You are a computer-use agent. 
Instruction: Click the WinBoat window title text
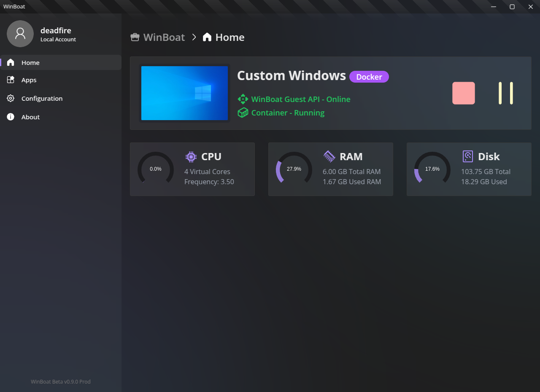[x=14, y=6]
